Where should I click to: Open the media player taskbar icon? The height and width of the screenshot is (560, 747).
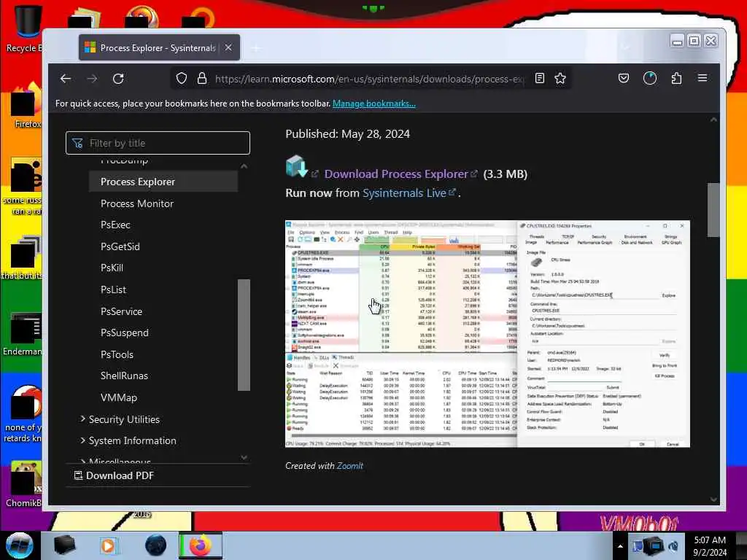click(x=109, y=545)
